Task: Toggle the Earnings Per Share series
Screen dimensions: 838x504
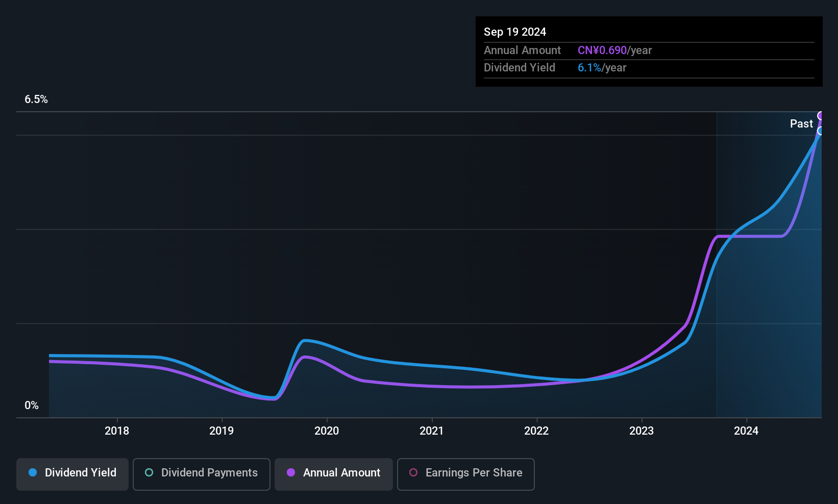Action: pos(466,474)
